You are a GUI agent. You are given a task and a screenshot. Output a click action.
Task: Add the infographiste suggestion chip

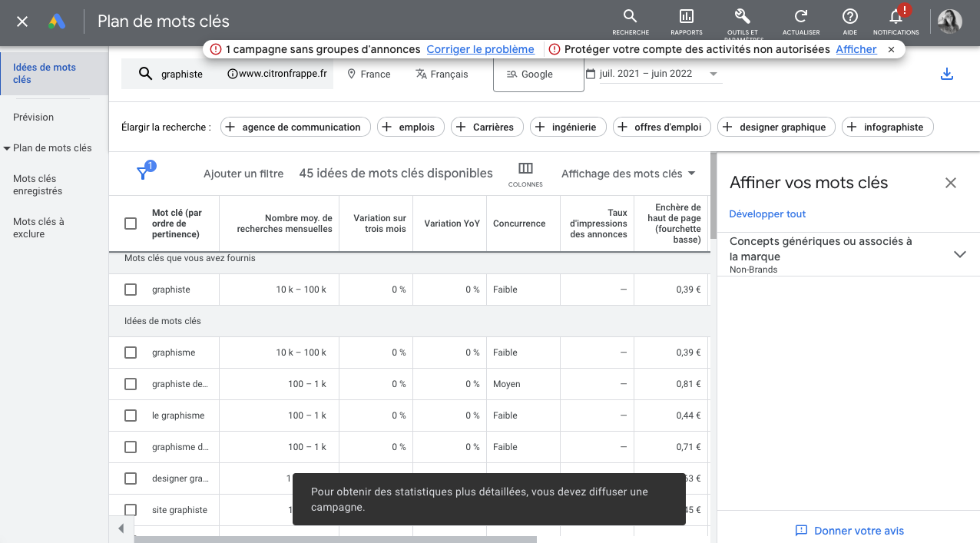[887, 127]
